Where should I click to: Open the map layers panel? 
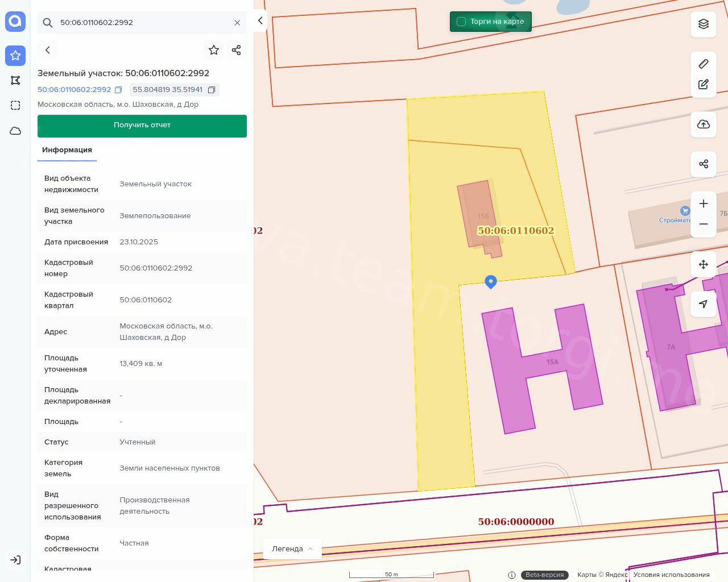(704, 24)
